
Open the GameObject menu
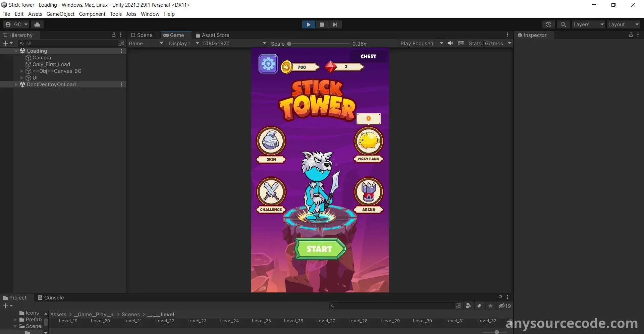[x=60, y=14]
